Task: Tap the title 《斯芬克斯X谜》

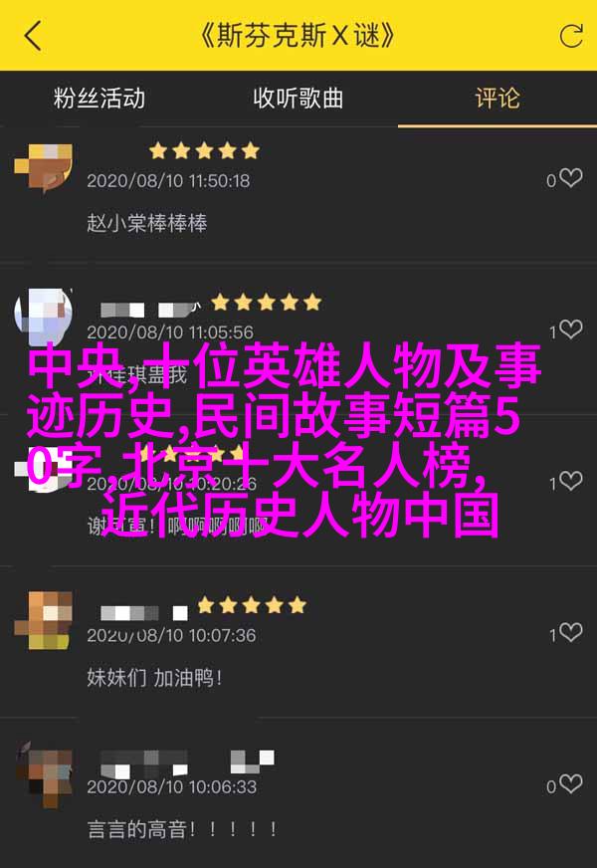Action: 298,36
